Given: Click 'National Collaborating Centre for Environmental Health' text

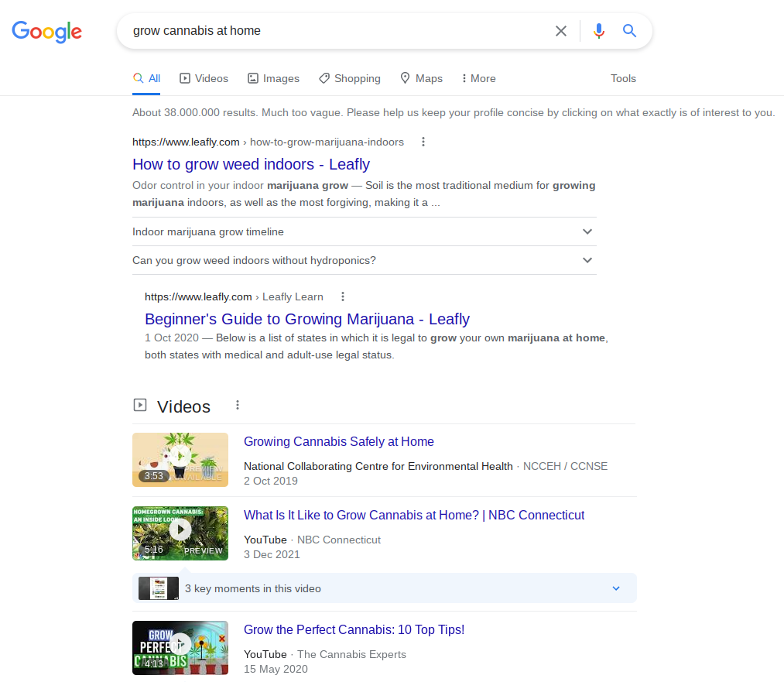Looking at the screenshot, I should coord(378,466).
